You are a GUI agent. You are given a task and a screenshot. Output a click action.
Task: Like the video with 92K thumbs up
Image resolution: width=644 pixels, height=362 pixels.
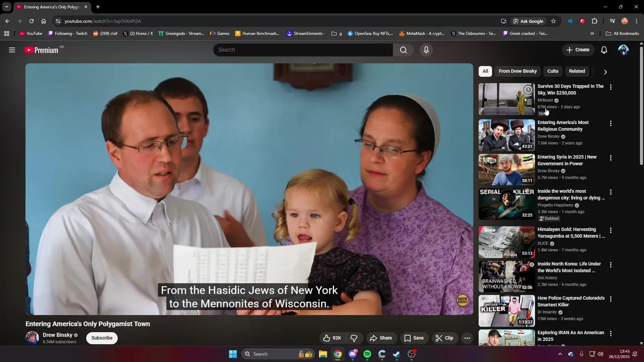coord(332,338)
